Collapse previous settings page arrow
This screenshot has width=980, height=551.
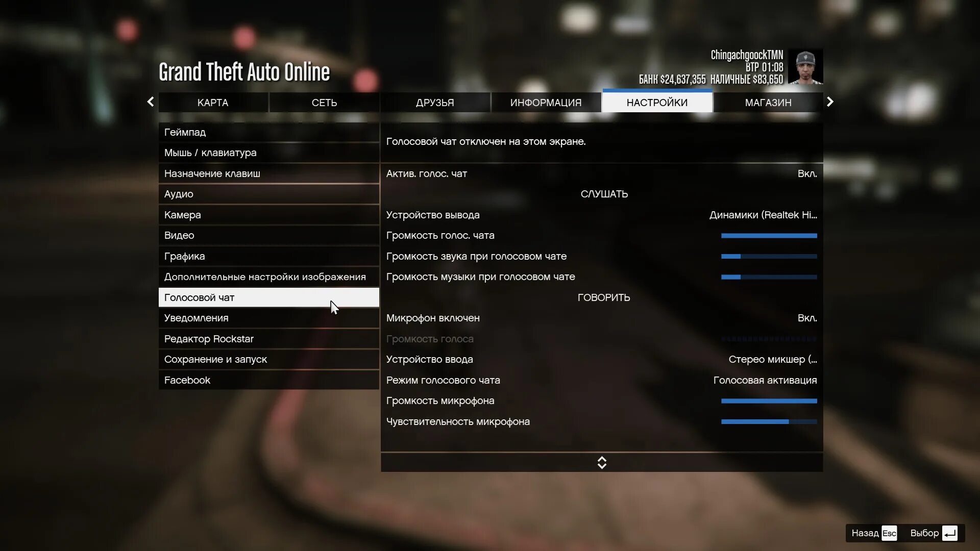(x=150, y=102)
